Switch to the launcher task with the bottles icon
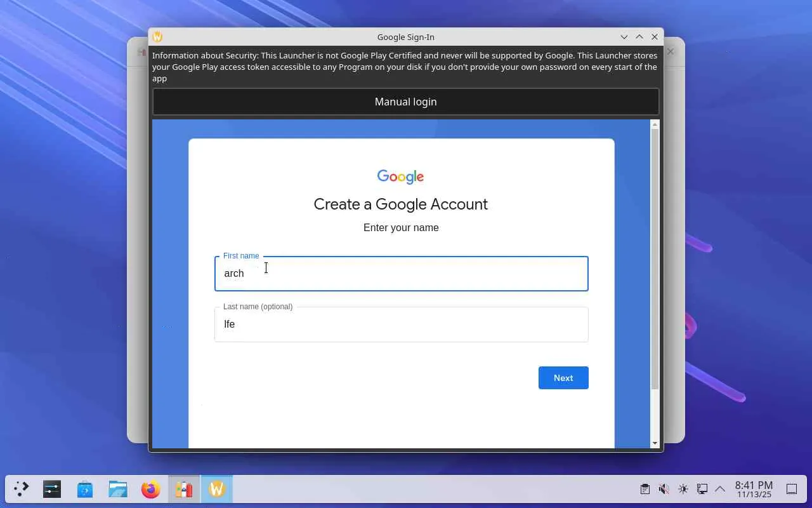 184,489
